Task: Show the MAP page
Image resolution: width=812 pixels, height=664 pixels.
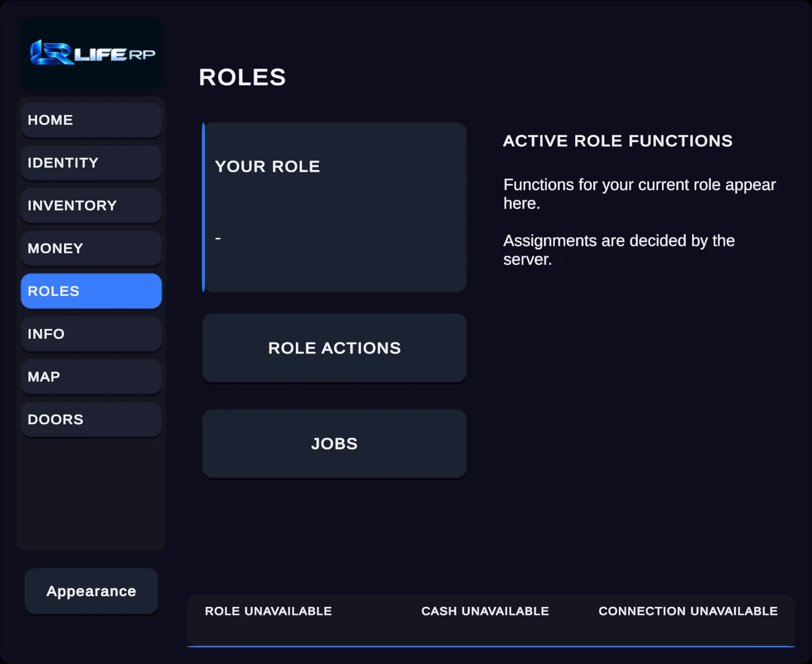Action: click(x=91, y=377)
